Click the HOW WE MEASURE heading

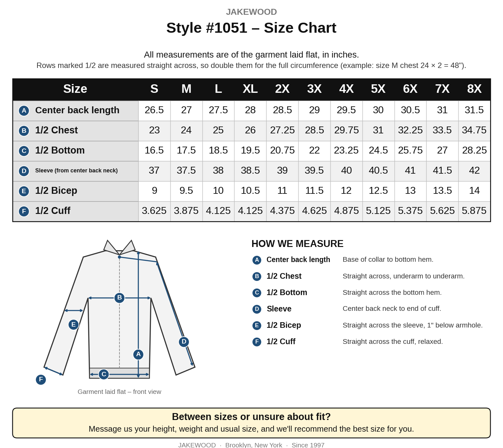(297, 244)
